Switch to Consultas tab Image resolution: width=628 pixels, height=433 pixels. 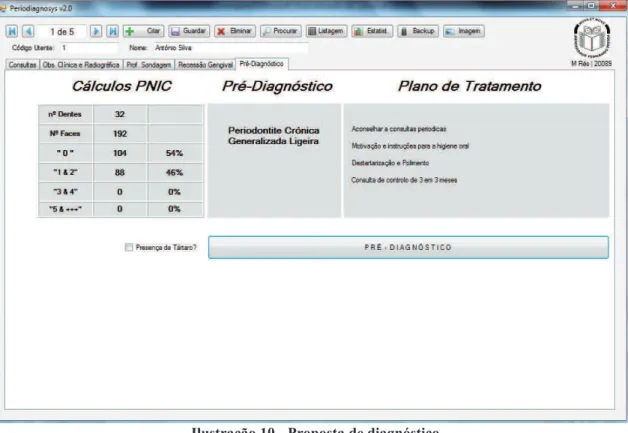coord(22,65)
